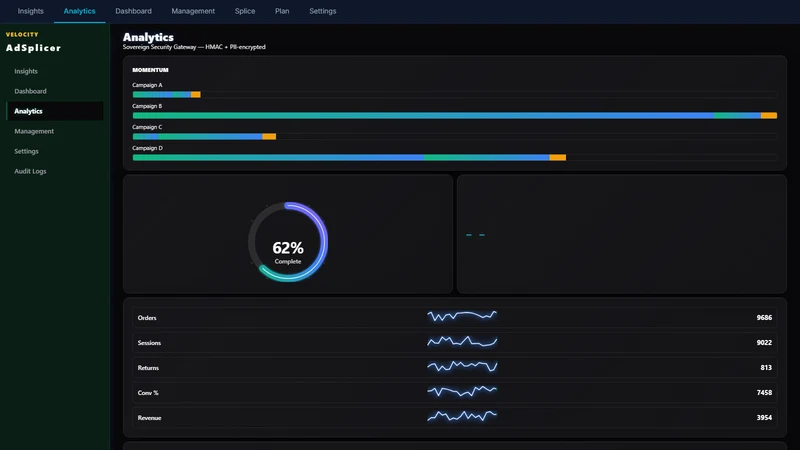This screenshot has width=800, height=450.
Task: Click the 62% Complete progress ring
Action: pyautogui.click(x=288, y=242)
